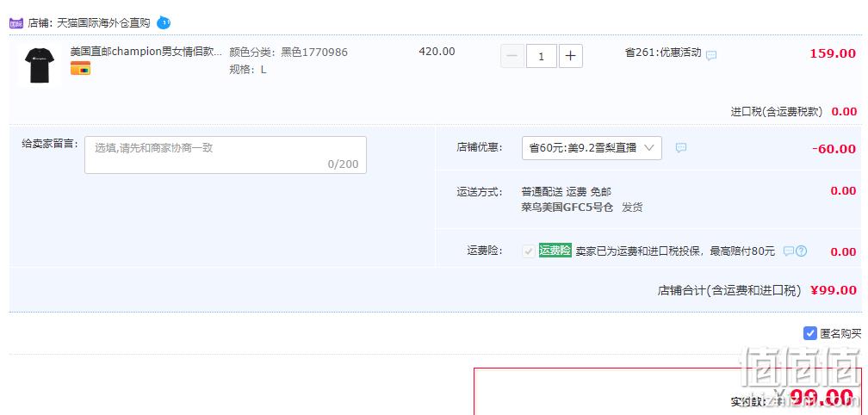This screenshot has width=868, height=415.
Task: Click the import tax label 进口税(含运费税款)
Action: [777, 112]
